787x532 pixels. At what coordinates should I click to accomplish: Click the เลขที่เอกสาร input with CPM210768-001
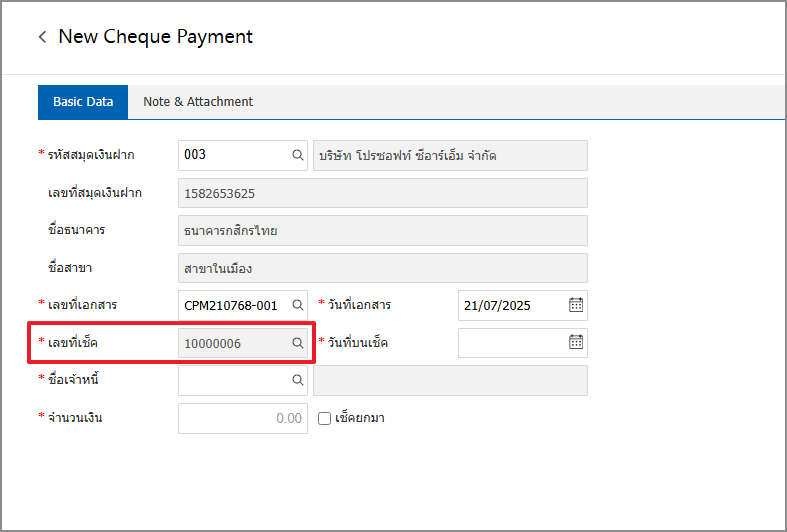pos(232,305)
